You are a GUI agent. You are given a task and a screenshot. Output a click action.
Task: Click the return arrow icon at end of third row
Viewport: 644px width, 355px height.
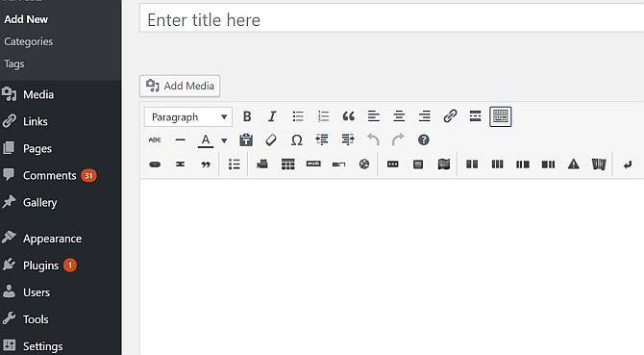627,165
